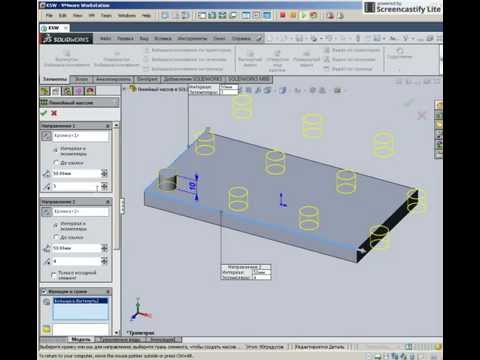Expand the flyout tree next to 'Линейный массив'
The image size is (480, 360).
tap(124, 89)
